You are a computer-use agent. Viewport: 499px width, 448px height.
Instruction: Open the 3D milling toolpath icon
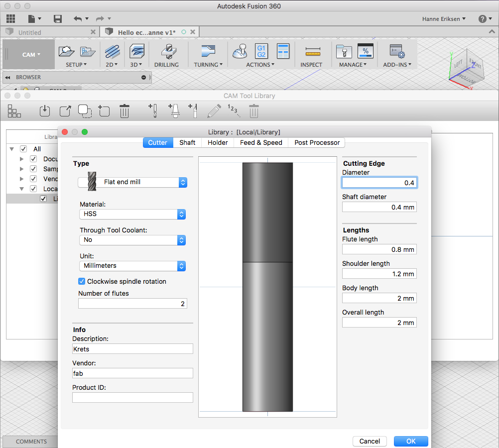point(137,51)
